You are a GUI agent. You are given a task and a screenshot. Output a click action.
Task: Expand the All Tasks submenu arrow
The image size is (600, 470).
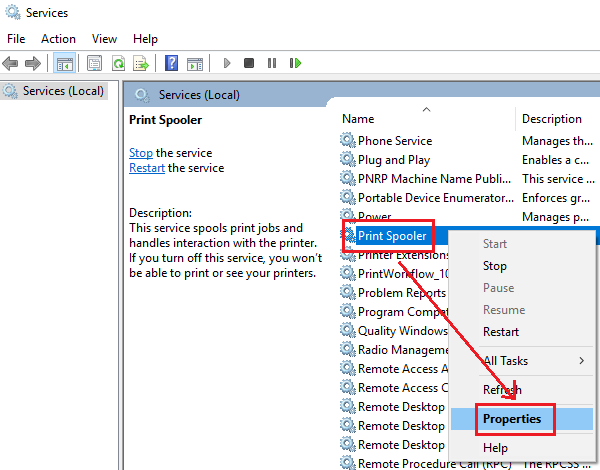click(x=582, y=361)
